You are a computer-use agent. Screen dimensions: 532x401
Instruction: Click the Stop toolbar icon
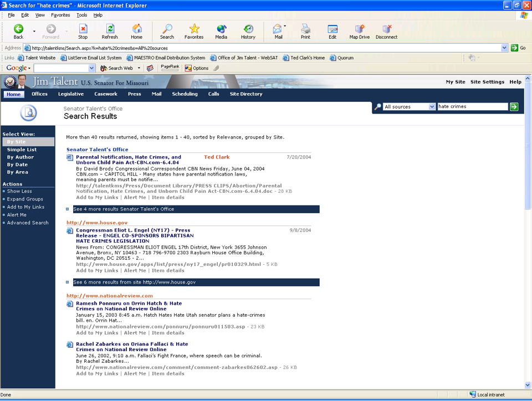tap(83, 29)
